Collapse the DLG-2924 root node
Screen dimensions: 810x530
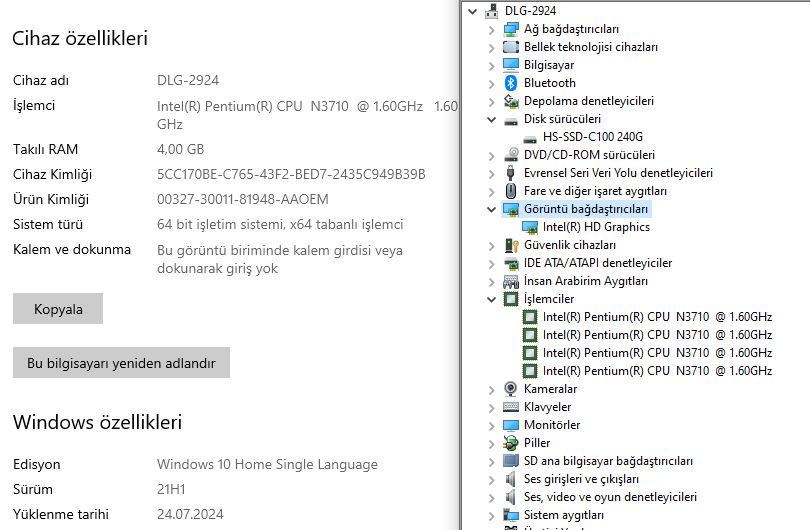(x=472, y=11)
